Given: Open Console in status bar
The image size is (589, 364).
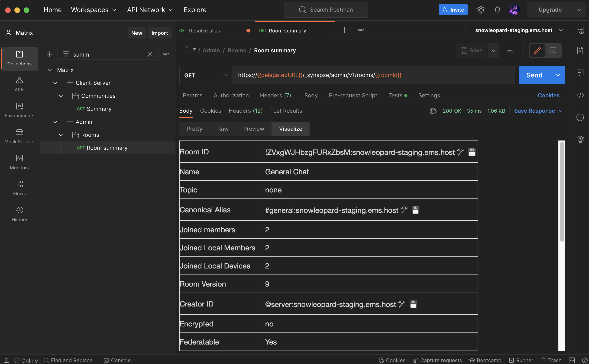Looking at the screenshot, I should click(x=117, y=360).
